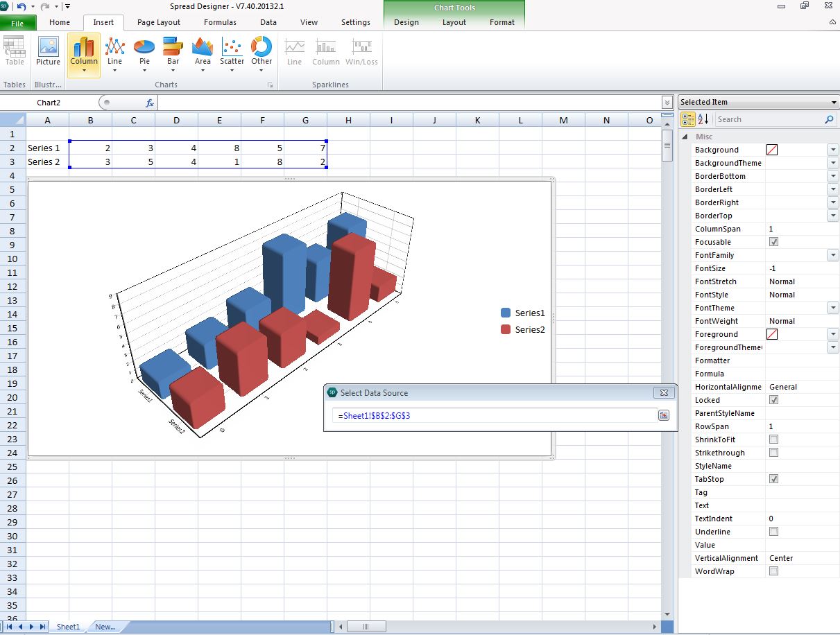Switch to the Page Layout tab
This screenshot has width=840, height=635.
point(159,22)
